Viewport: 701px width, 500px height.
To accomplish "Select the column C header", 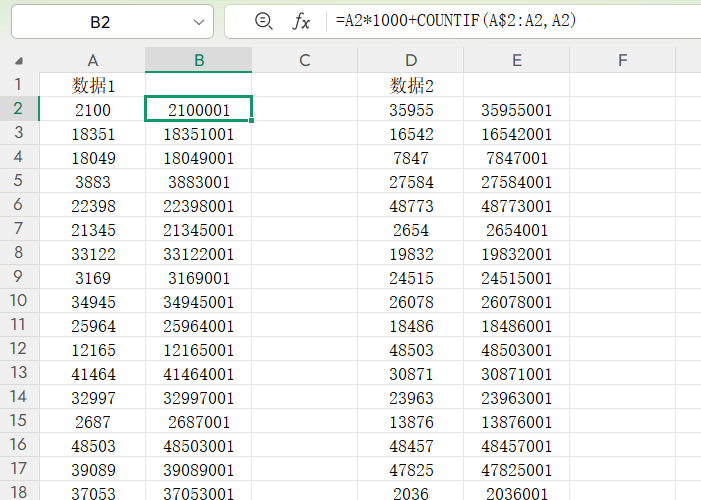I will tap(304, 61).
